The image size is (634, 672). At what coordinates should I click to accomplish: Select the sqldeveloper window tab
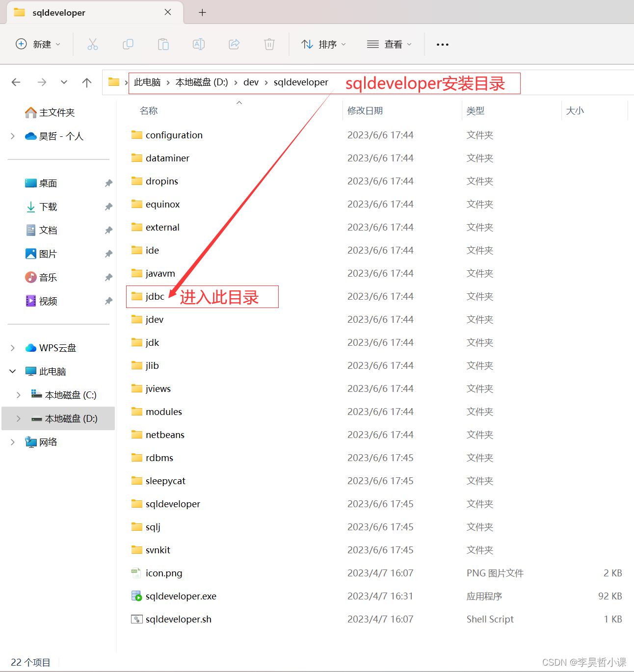pyautogui.click(x=95, y=12)
